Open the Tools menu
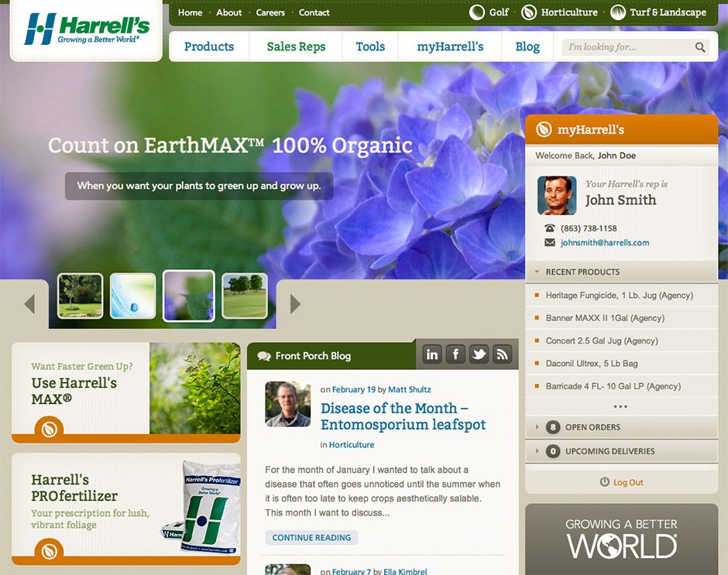Screen dimensions: 728x575 pyautogui.click(x=370, y=46)
